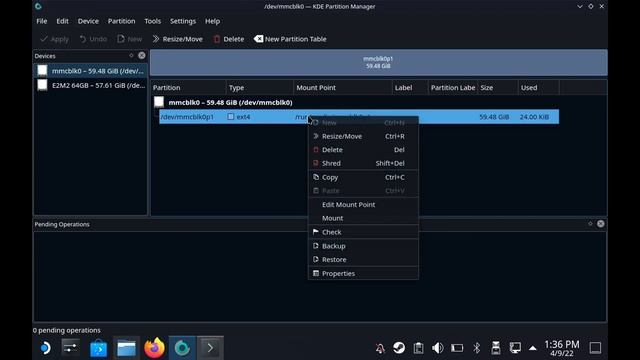Click the clock showing 1:36 PM
This screenshot has width=640, height=360.
click(562, 348)
